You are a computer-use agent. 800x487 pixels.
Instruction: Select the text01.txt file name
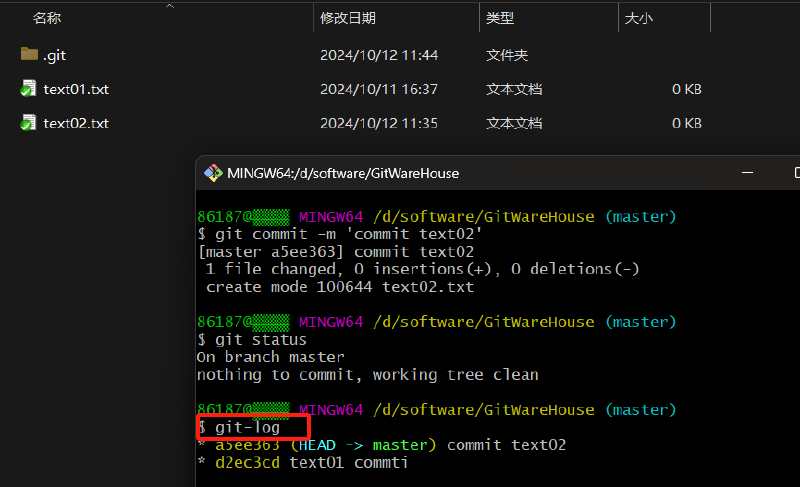click(x=76, y=89)
